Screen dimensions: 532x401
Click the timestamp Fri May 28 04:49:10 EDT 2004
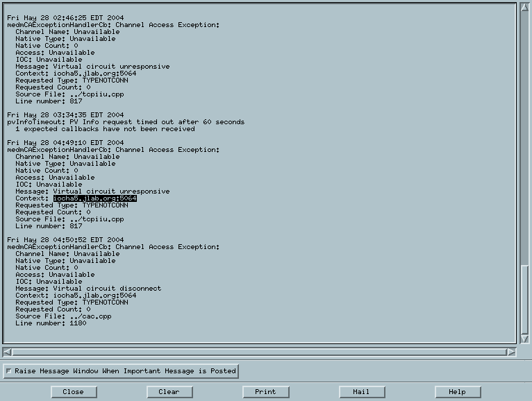coord(65,143)
